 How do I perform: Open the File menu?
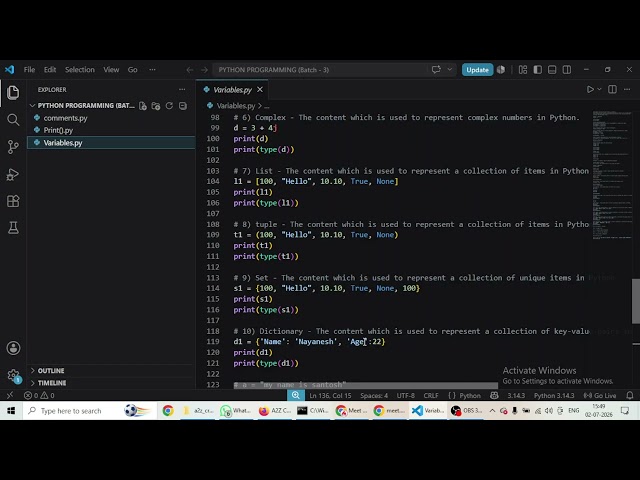29,70
